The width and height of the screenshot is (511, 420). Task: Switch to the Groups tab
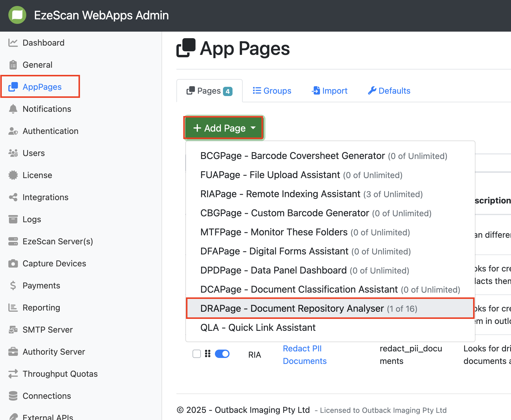coord(272,91)
